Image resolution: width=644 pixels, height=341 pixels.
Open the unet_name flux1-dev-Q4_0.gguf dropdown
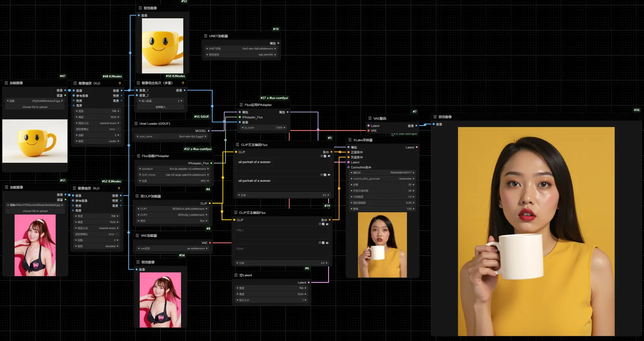(x=172, y=136)
